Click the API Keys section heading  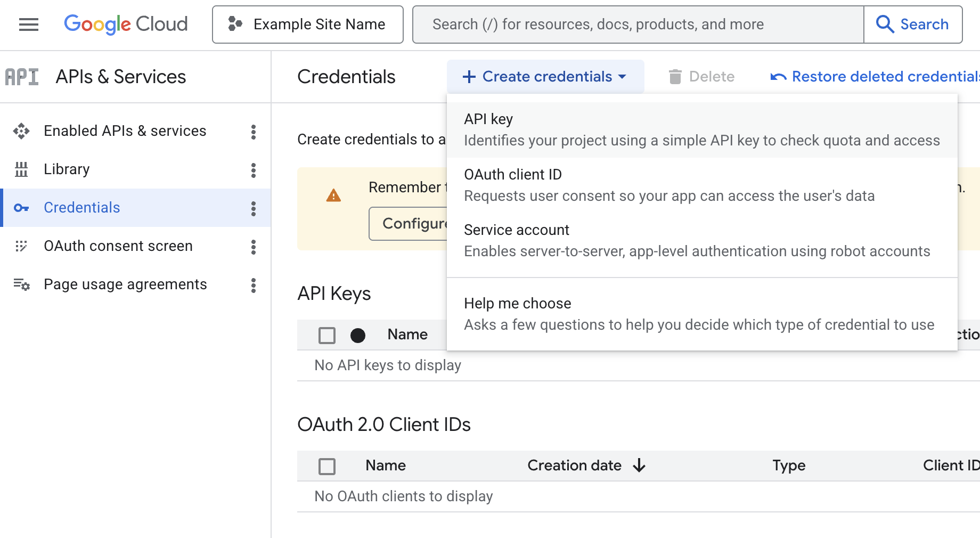334,294
